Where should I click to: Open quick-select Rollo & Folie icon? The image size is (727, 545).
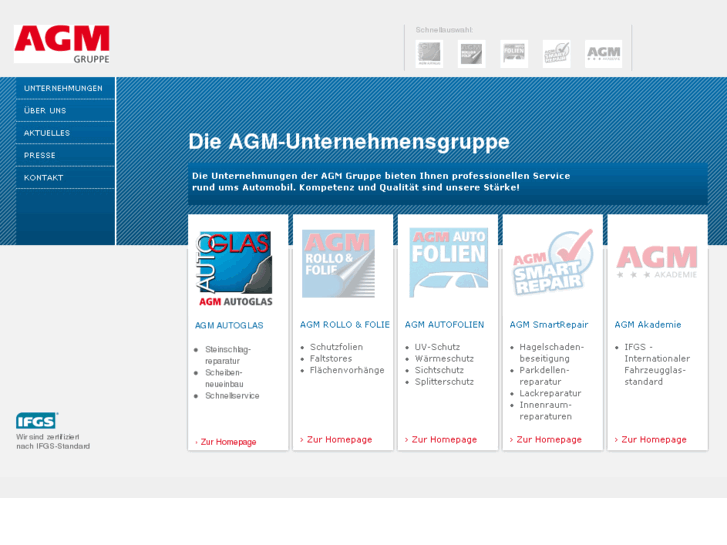(472, 54)
